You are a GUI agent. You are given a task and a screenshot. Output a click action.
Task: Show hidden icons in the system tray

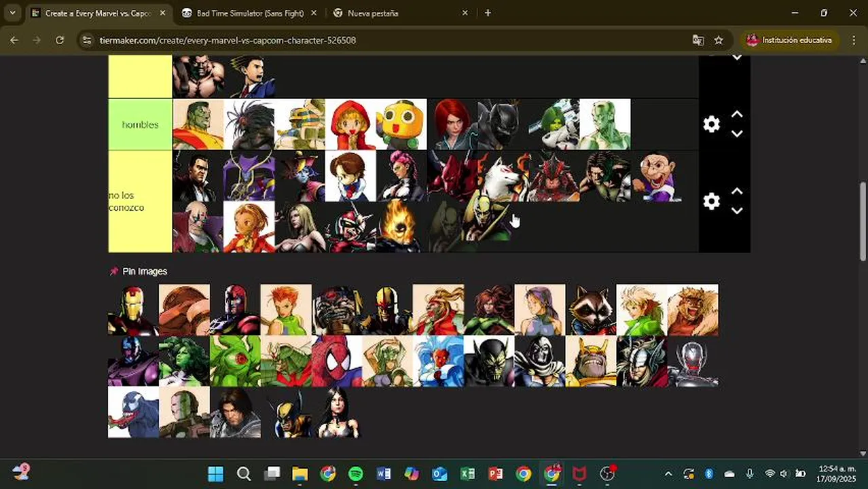tap(668, 473)
